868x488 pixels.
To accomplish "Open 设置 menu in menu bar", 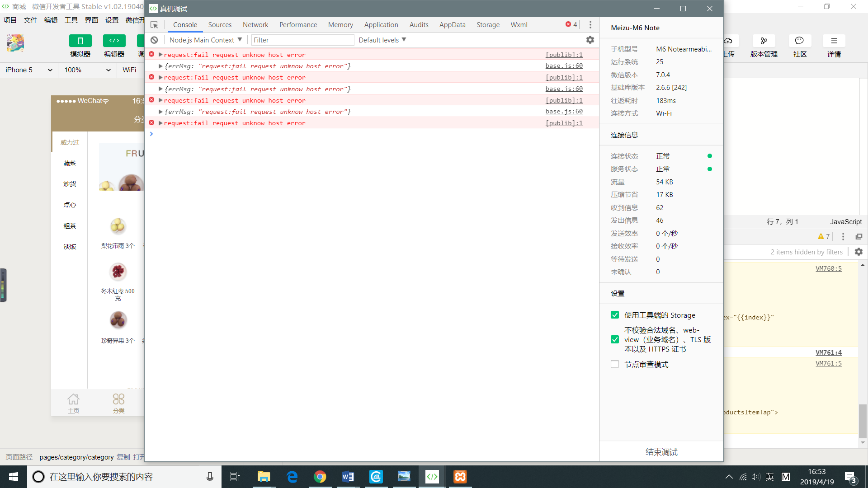I will [112, 20].
